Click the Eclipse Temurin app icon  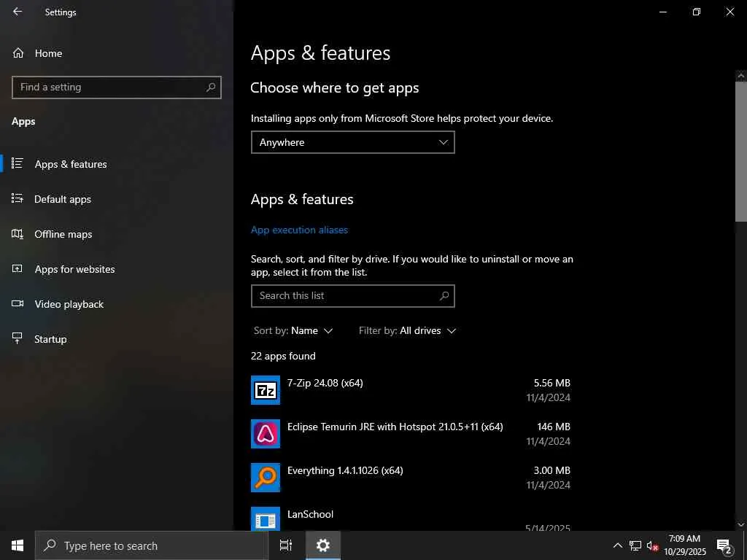266,434
